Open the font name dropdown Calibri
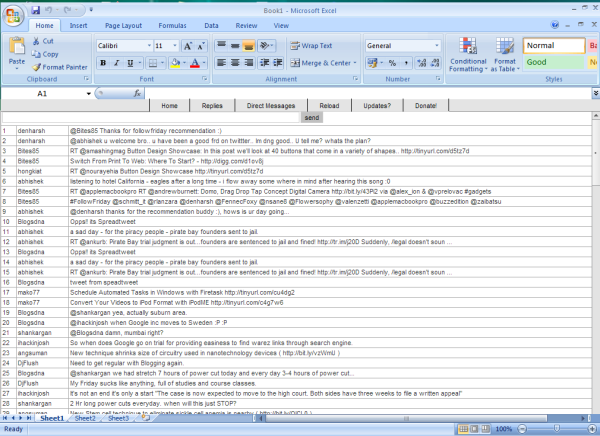Viewport: 600px width, 436px height. (149, 46)
